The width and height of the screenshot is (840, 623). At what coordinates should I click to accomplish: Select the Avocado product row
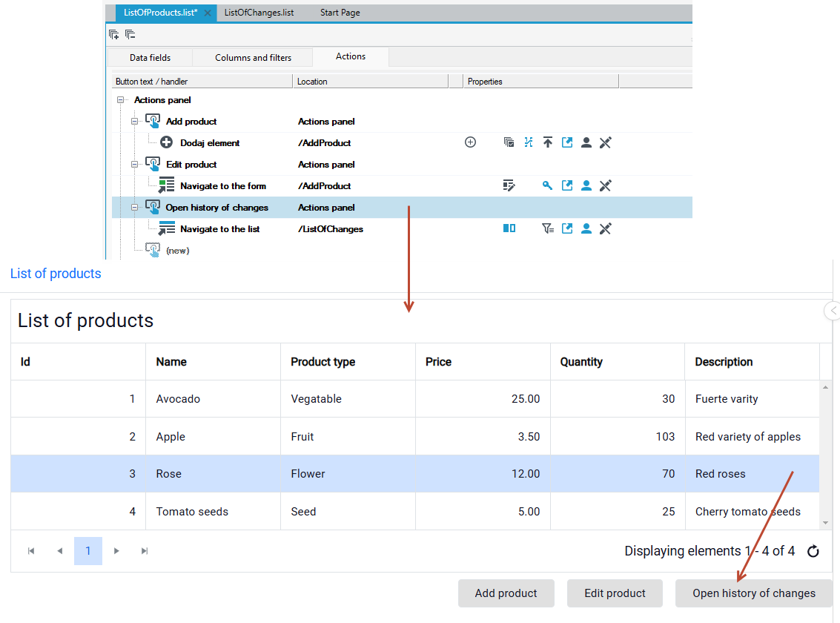coord(414,399)
